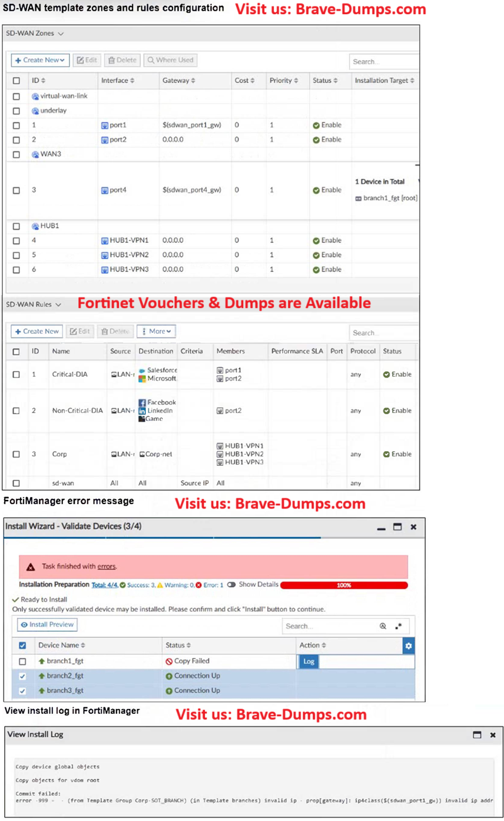Click the Salesforce destination icon in Critical-DIA rule

[142, 370]
